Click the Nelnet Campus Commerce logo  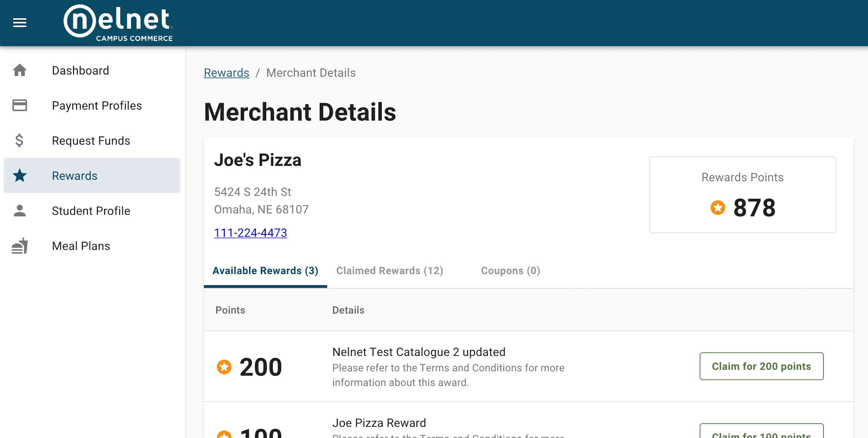click(x=118, y=23)
